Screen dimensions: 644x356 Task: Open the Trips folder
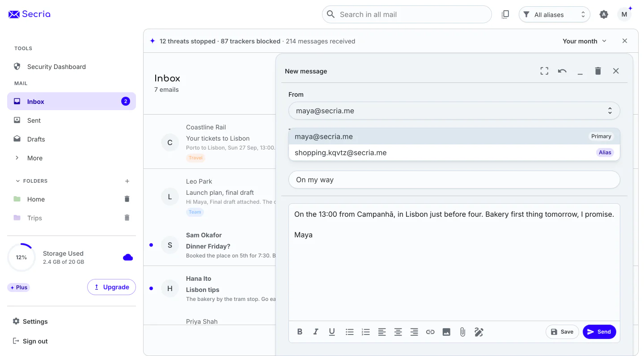pos(34,218)
